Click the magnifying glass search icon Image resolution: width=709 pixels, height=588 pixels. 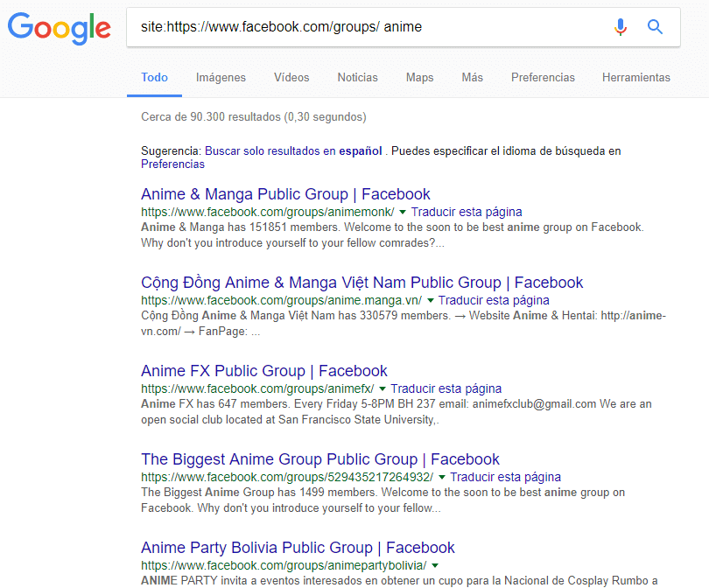655,27
